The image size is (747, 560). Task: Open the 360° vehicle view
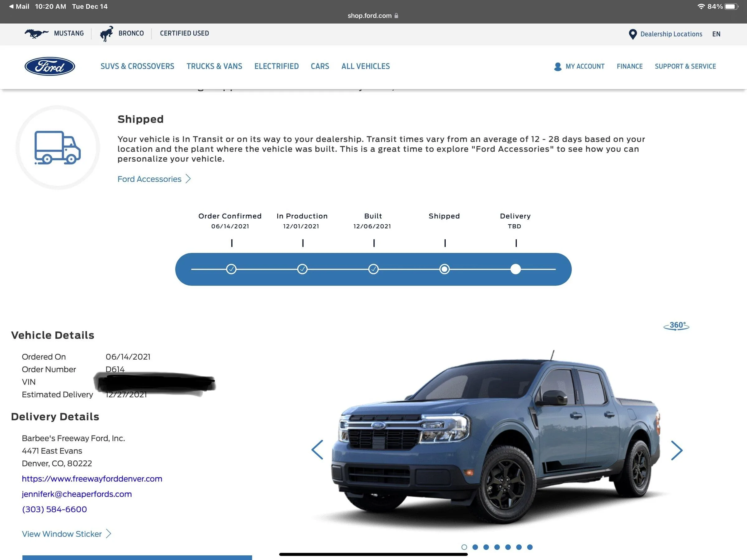[676, 326]
